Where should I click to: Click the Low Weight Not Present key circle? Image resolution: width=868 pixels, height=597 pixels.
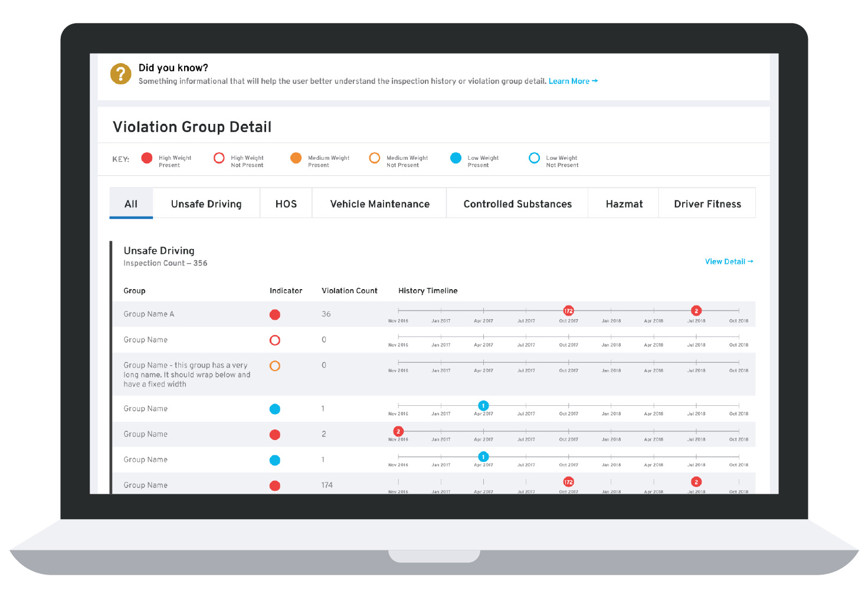[x=534, y=158]
